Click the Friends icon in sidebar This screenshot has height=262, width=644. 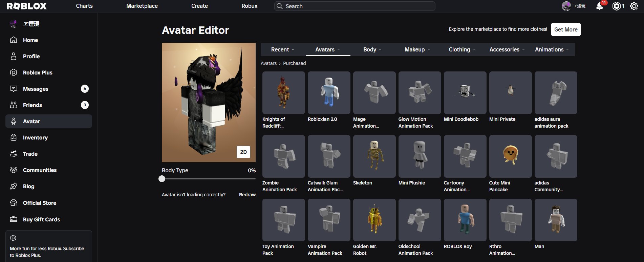(x=14, y=105)
